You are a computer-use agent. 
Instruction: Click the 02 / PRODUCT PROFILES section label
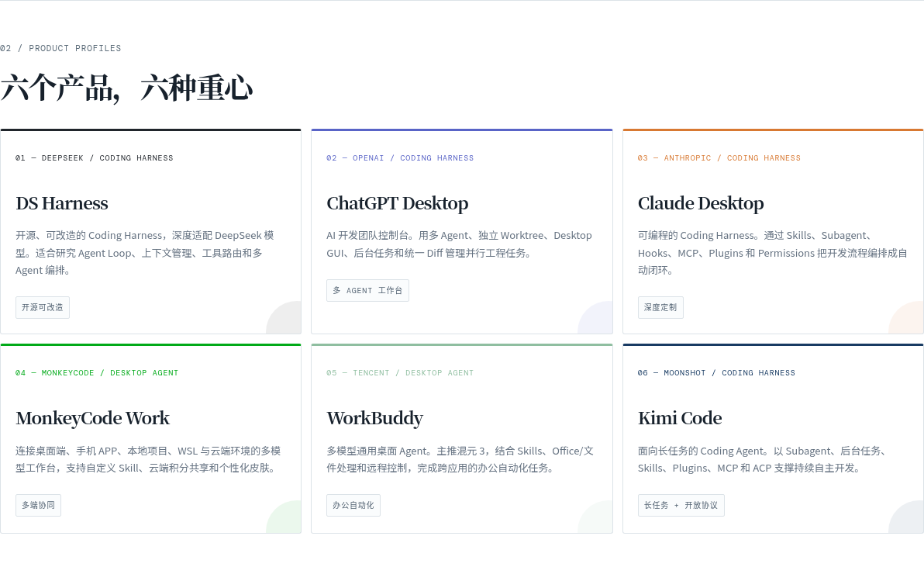point(60,48)
